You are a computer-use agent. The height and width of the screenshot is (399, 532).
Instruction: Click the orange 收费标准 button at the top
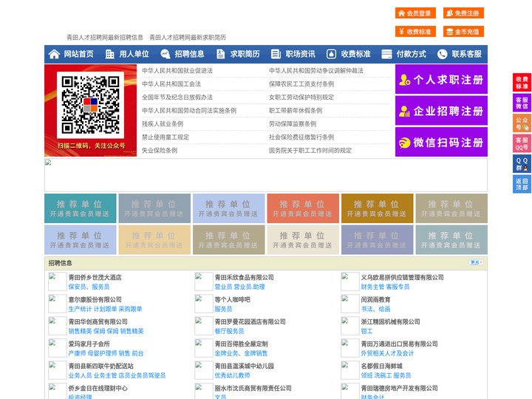[x=415, y=32]
